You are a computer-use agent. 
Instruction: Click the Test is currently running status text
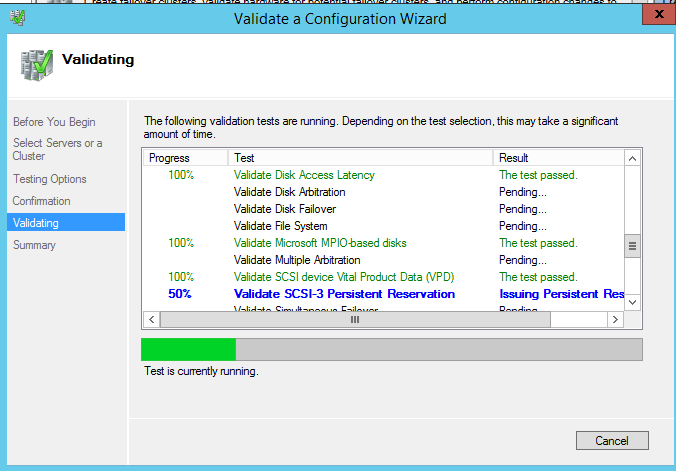pos(201,371)
